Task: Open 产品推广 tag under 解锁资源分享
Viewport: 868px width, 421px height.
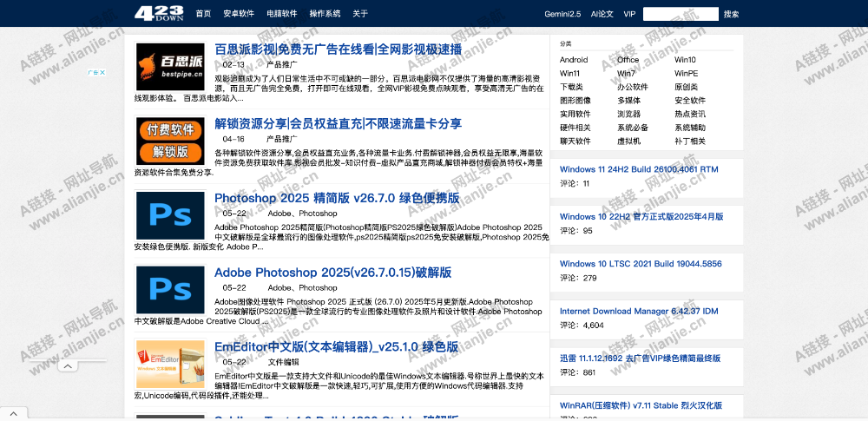Action: point(282,139)
